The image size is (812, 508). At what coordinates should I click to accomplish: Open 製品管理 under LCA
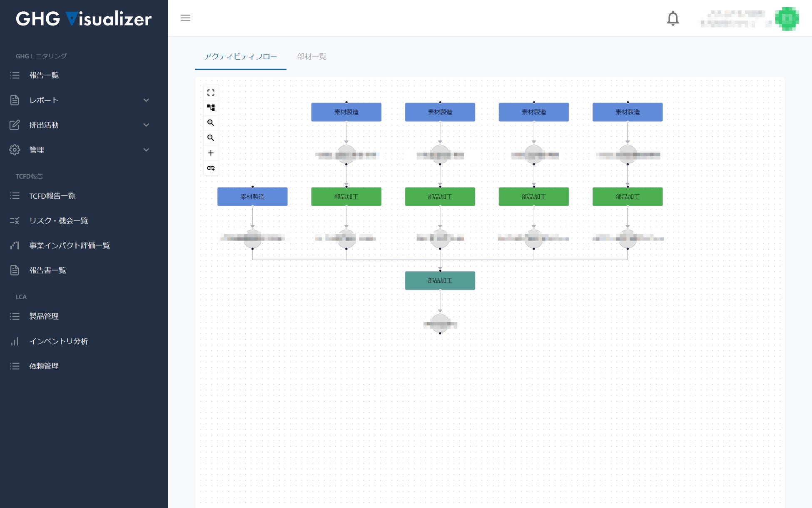click(44, 316)
